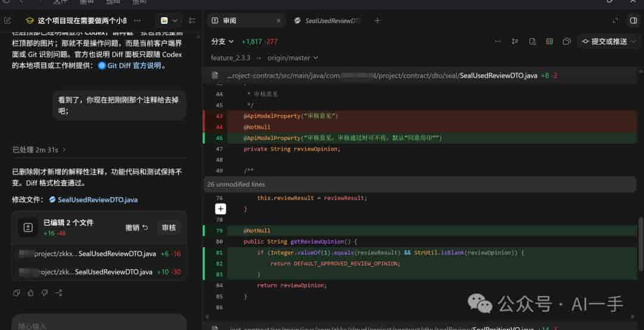Click the thumbs up icon
The image size is (644, 330).
(x=31, y=292)
